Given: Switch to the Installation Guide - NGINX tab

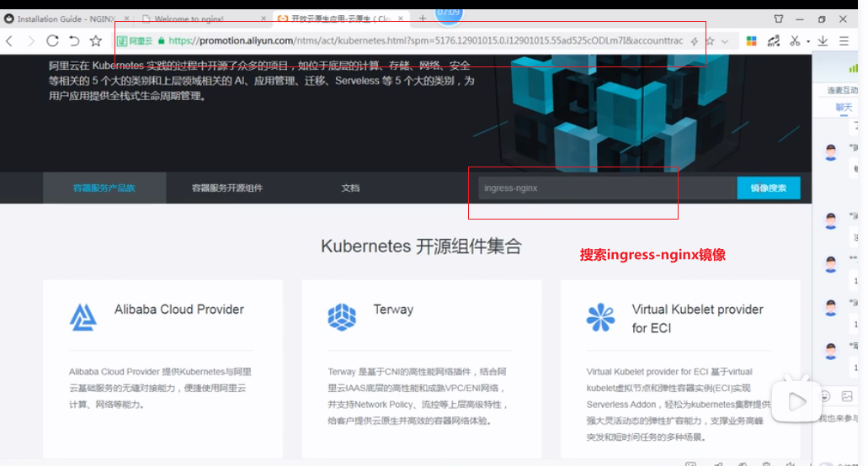Looking at the screenshot, I should pos(66,19).
